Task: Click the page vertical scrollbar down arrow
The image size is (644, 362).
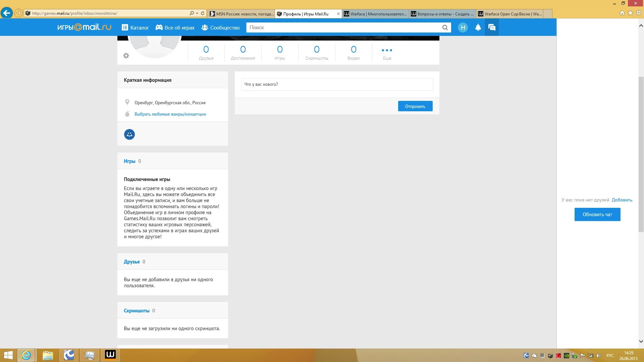Action: coord(641,342)
